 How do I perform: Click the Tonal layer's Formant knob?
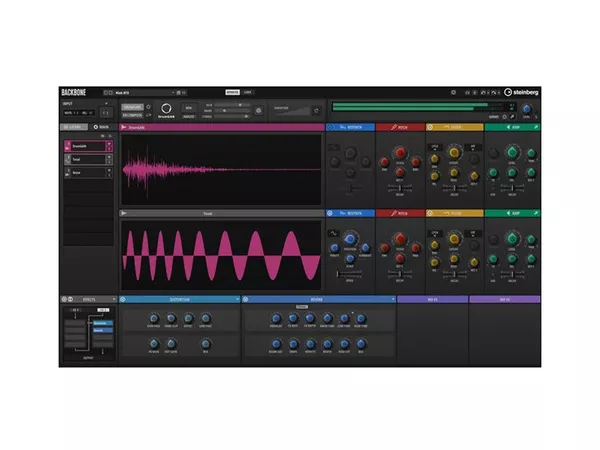[x=365, y=248]
